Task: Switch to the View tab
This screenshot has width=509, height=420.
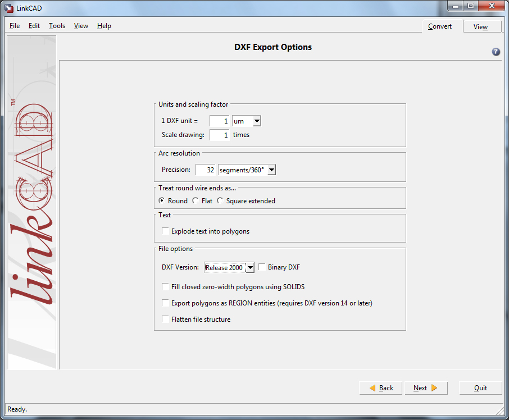Action: coord(480,26)
